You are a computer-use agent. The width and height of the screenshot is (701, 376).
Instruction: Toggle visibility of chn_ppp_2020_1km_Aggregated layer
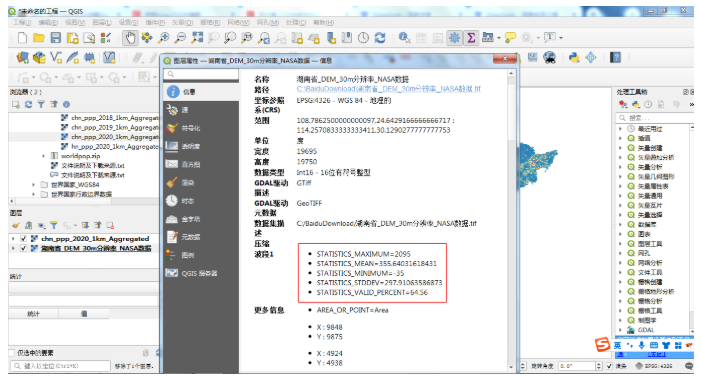(23, 239)
